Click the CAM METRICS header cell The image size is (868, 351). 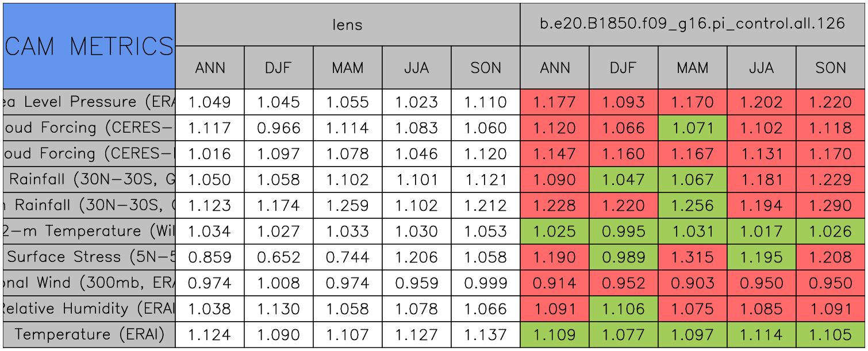coord(89,46)
